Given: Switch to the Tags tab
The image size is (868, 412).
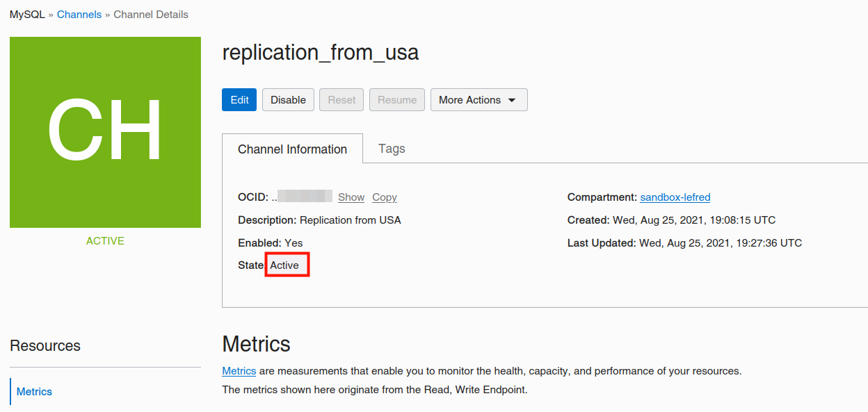Looking at the screenshot, I should pos(392,149).
